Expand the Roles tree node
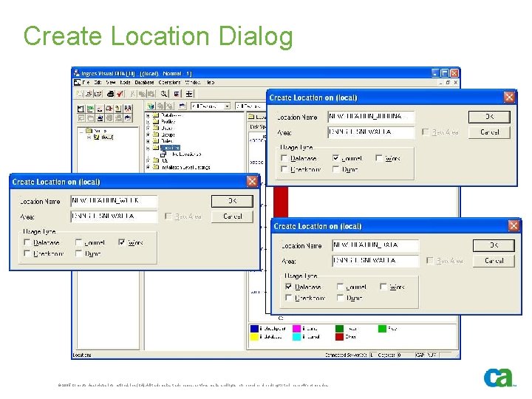The width and height of the screenshot is (532, 399). click(148, 141)
